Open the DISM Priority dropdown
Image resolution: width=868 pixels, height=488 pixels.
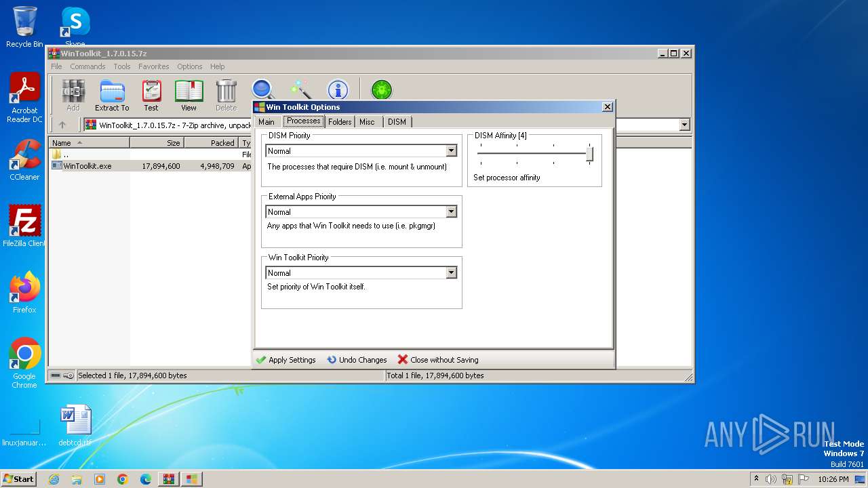(x=452, y=151)
